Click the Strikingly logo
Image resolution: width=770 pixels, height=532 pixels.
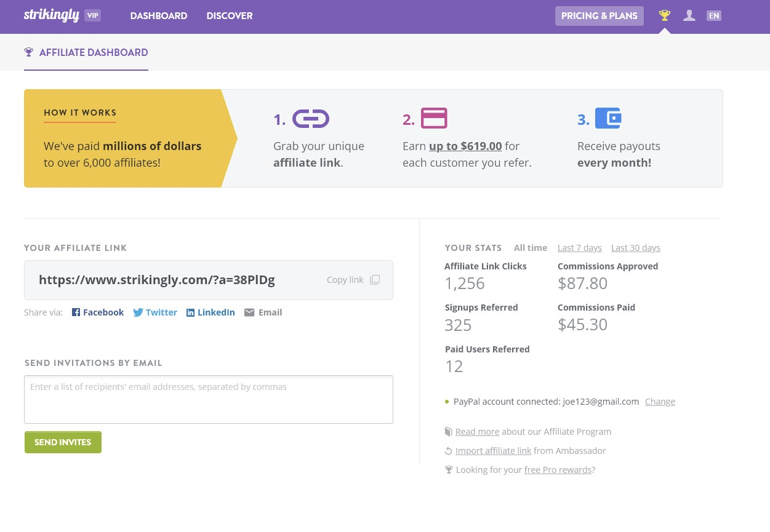(52, 15)
